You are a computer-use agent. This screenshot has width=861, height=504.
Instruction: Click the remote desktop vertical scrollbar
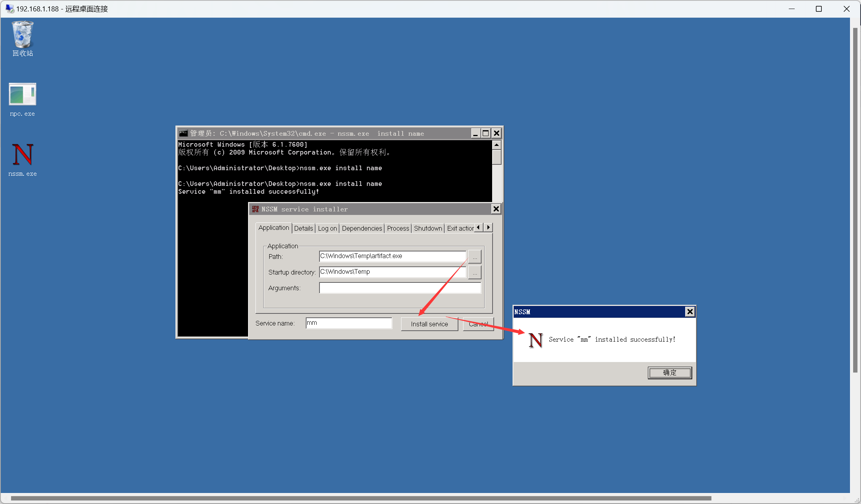[855, 200]
